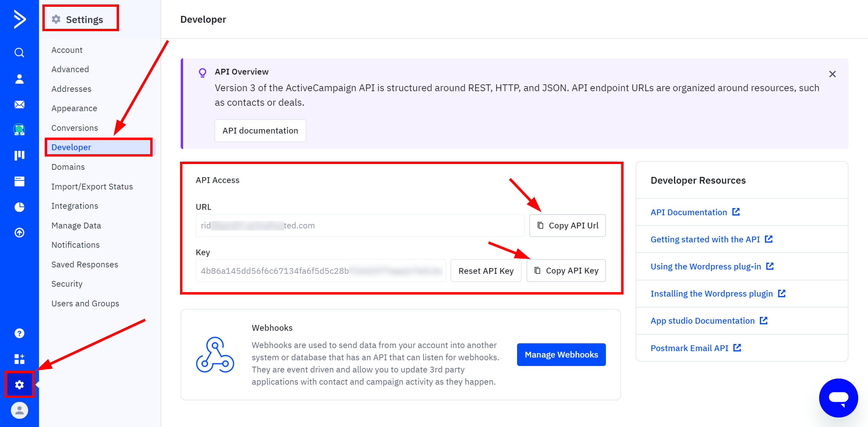Click Manage Webhooks button

coord(561,354)
